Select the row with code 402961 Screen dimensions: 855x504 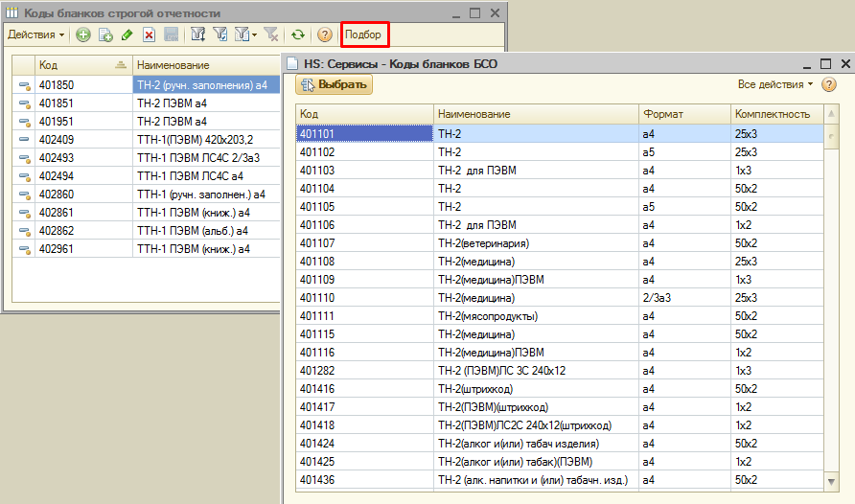146,249
